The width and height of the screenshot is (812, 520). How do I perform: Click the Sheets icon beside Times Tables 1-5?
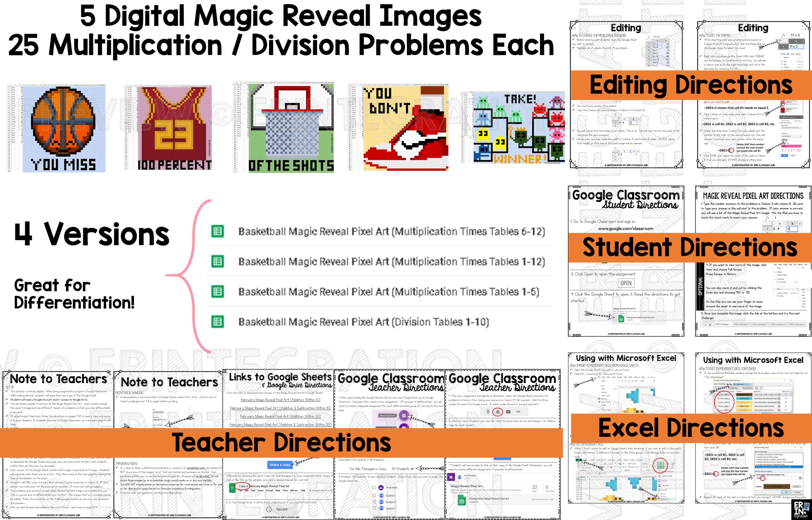click(x=218, y=291)
